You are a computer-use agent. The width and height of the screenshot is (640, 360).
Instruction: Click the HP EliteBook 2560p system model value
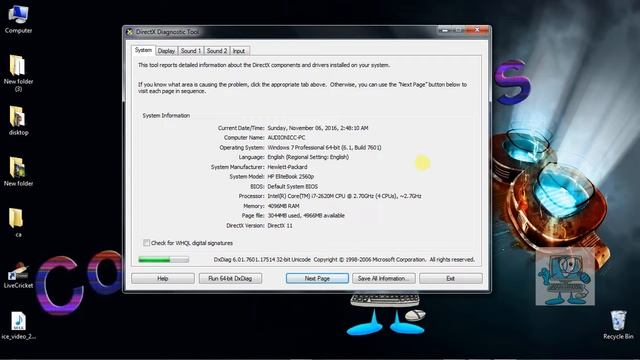click(x=291, y=177)
